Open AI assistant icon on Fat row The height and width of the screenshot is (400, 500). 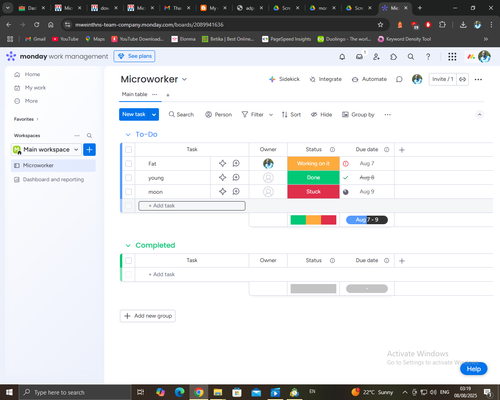pyautogui.click(x=222, y=163)
